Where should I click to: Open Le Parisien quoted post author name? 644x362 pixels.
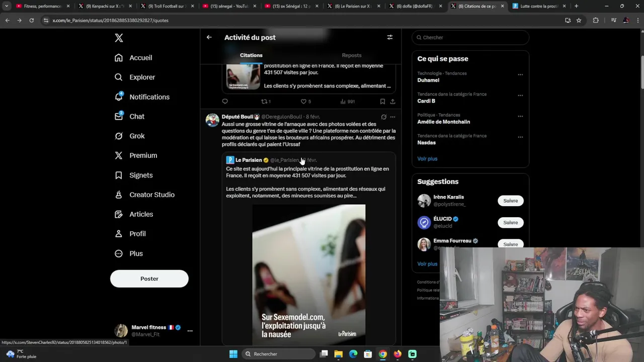click(249, 160)
